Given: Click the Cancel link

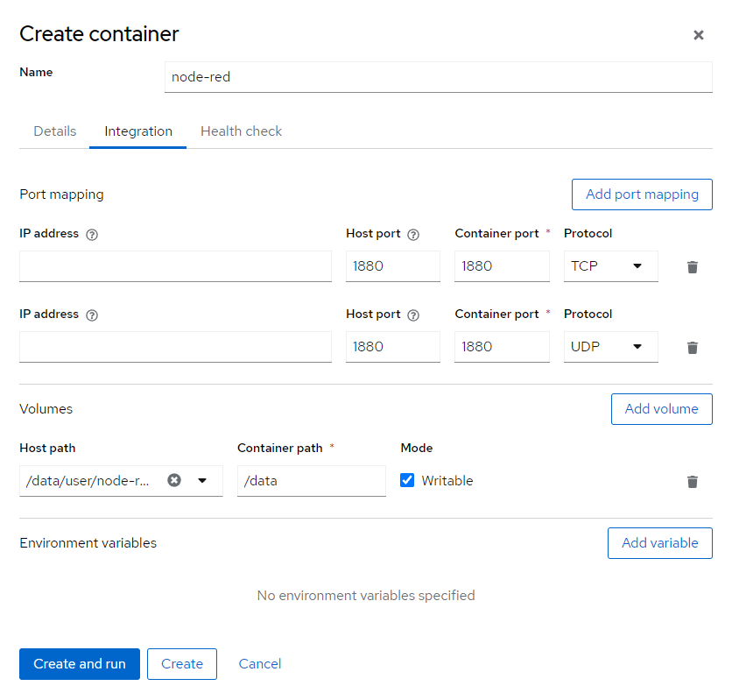Looking at the screenshot, I should 260,664.
